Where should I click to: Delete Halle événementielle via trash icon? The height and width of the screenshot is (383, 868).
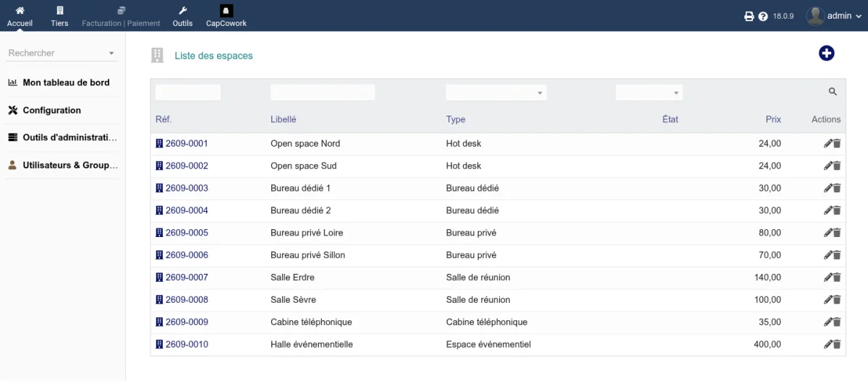(837, 345)
